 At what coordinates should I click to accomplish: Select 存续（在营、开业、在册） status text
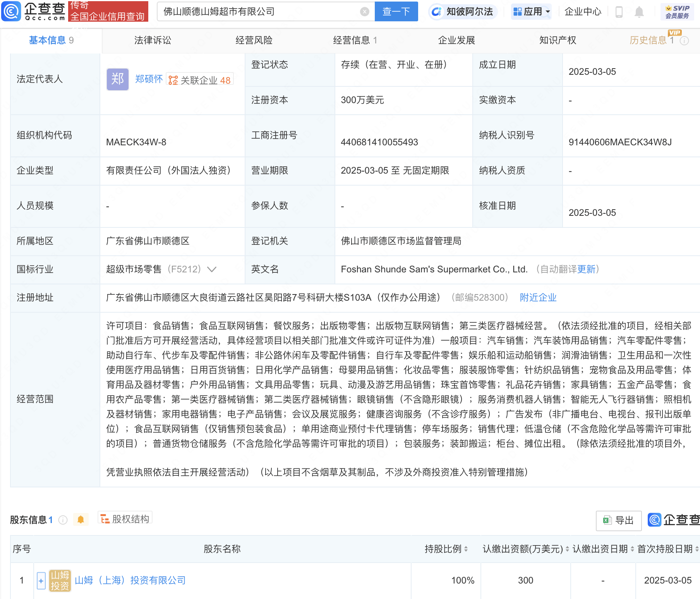coord(394,65)
